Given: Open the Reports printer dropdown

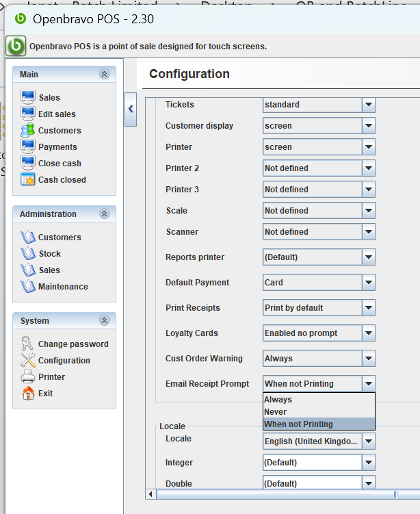Looking at the screenshot, I should [x=369, y=257].
